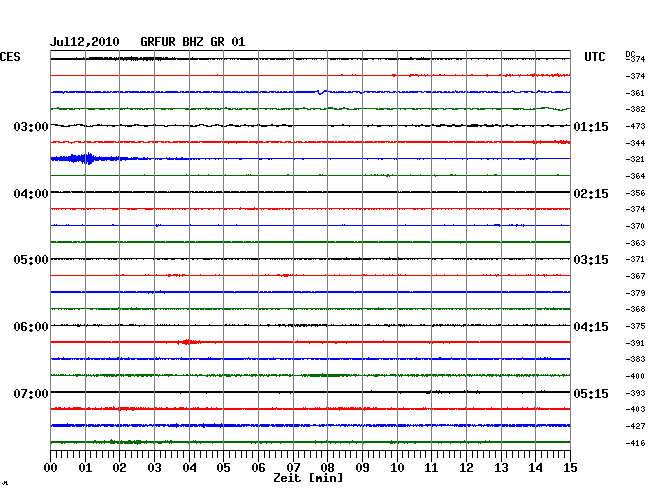Click the '02' minute tick label

[x=119, y=468]
